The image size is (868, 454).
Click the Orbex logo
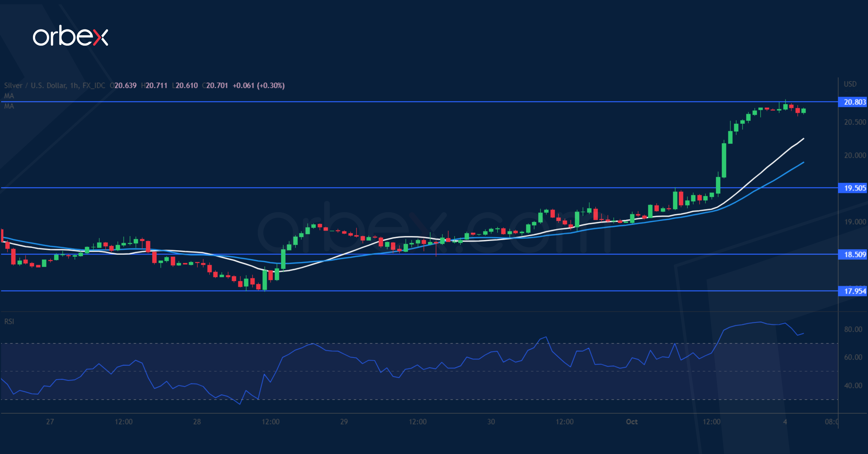[x=70, y=36]
